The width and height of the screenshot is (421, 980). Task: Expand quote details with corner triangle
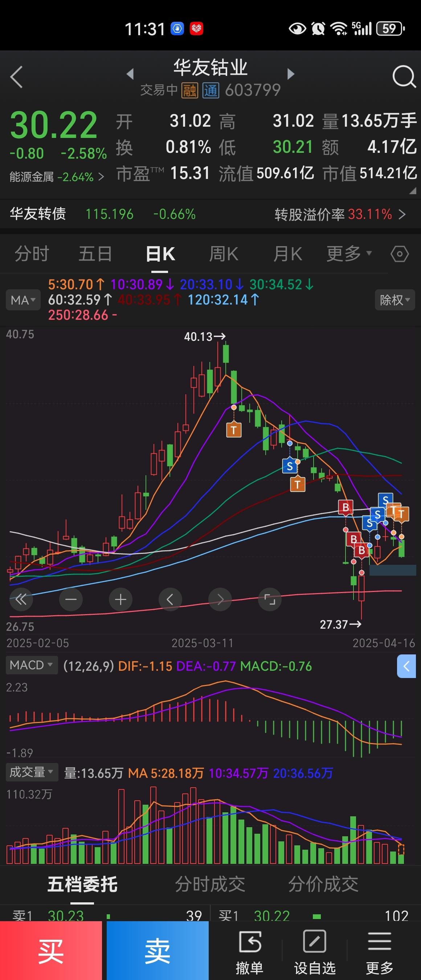point(412,191)
